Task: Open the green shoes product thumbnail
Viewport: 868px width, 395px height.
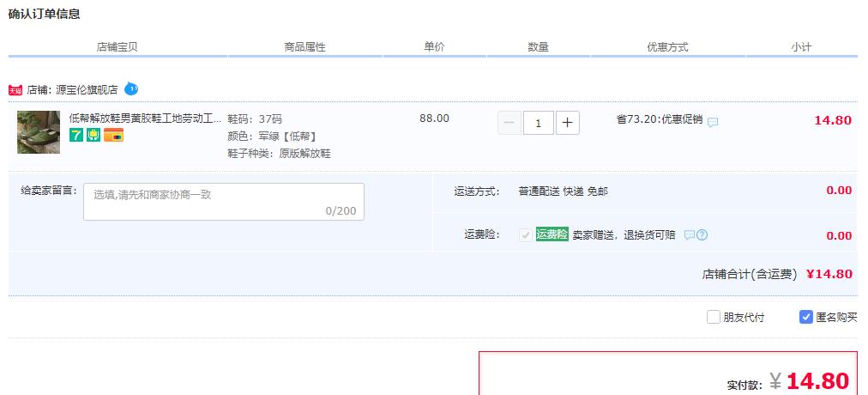Action: coord(39,132)
